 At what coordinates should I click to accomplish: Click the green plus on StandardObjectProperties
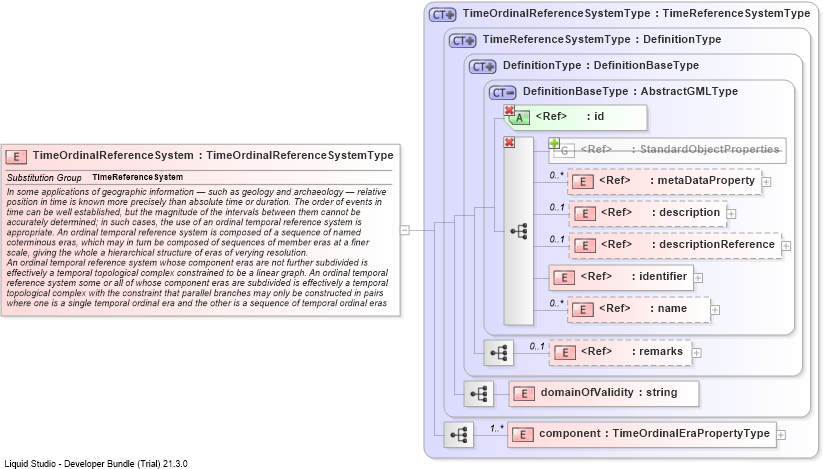(x=554, y=143)
